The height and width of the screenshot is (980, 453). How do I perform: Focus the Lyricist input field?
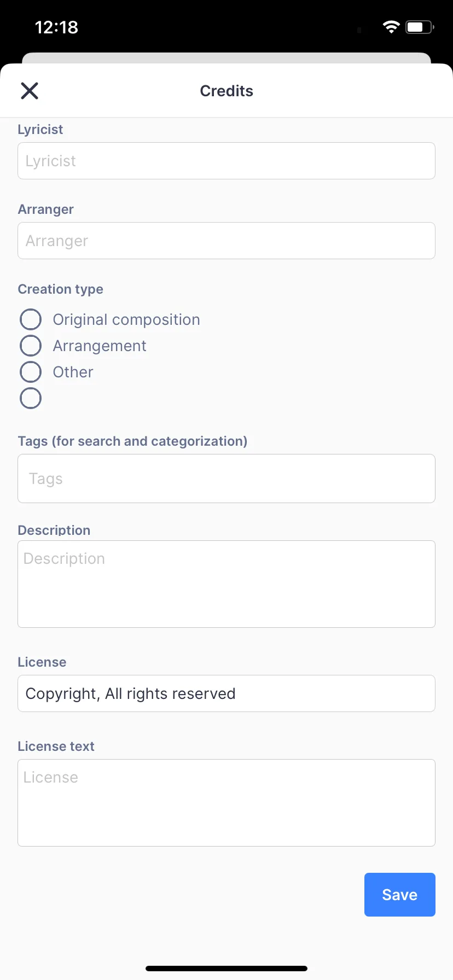(x=226, y=161)
